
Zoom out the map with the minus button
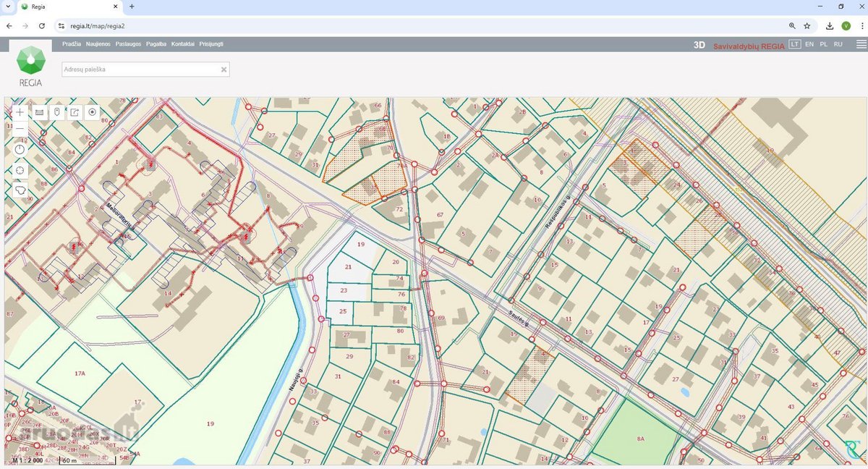pyautogui.click(x=20, y=130)
